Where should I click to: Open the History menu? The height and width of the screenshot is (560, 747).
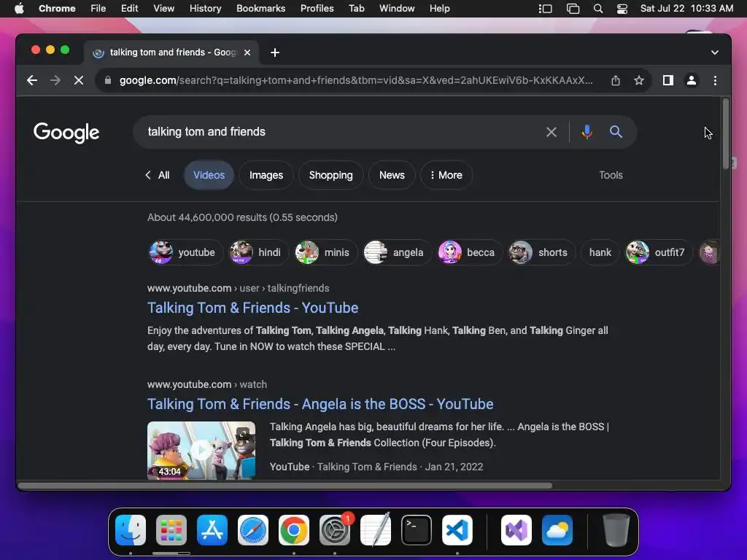[205, 9]
